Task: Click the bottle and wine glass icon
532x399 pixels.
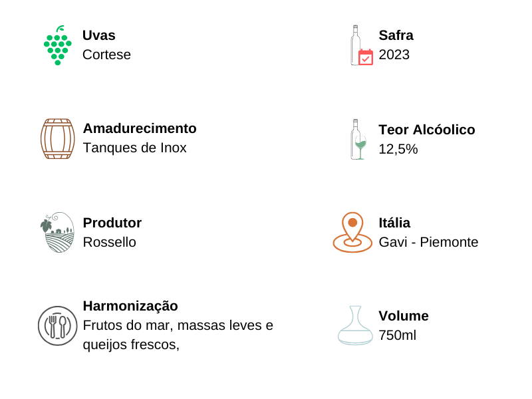Action: 358,140
